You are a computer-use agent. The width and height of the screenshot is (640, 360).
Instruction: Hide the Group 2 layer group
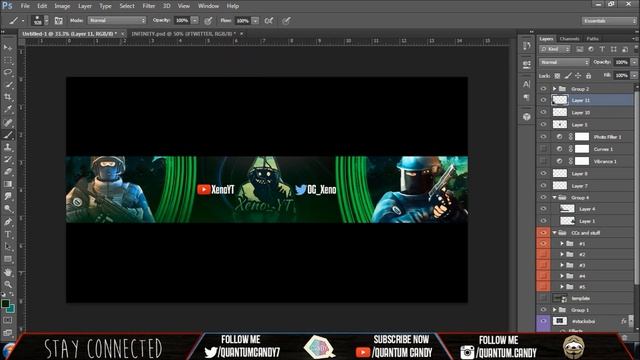(x=543, y=89)
